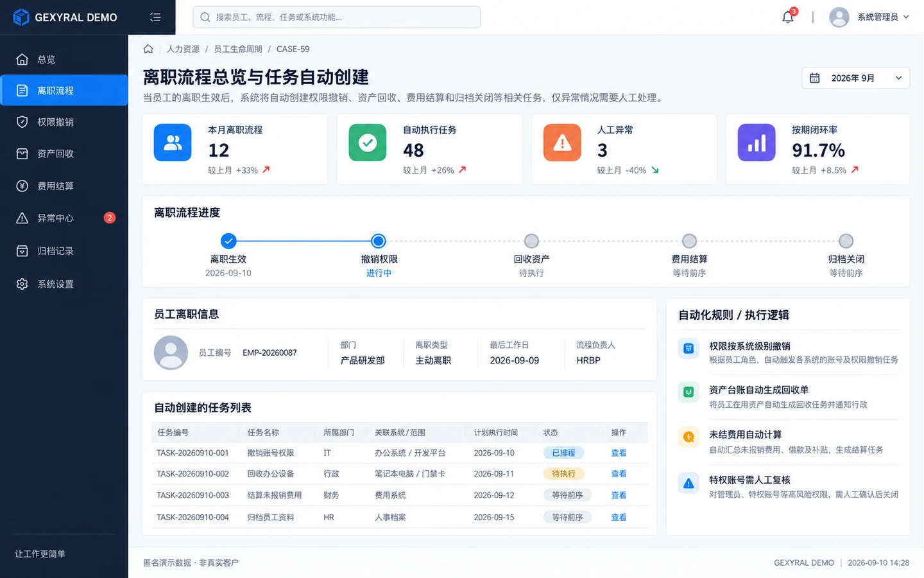Select the 费用结算 step marker in progress bar

pos(689,241)
